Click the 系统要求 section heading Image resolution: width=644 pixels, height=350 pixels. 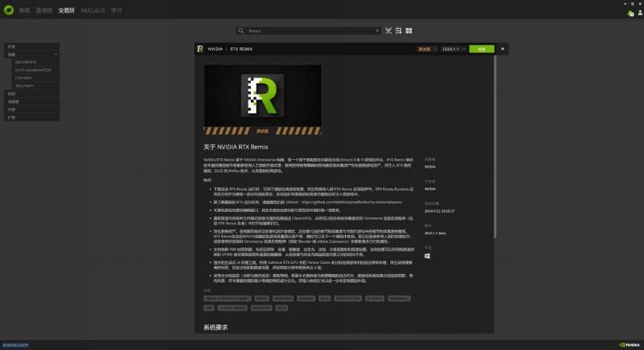point(215,327)
